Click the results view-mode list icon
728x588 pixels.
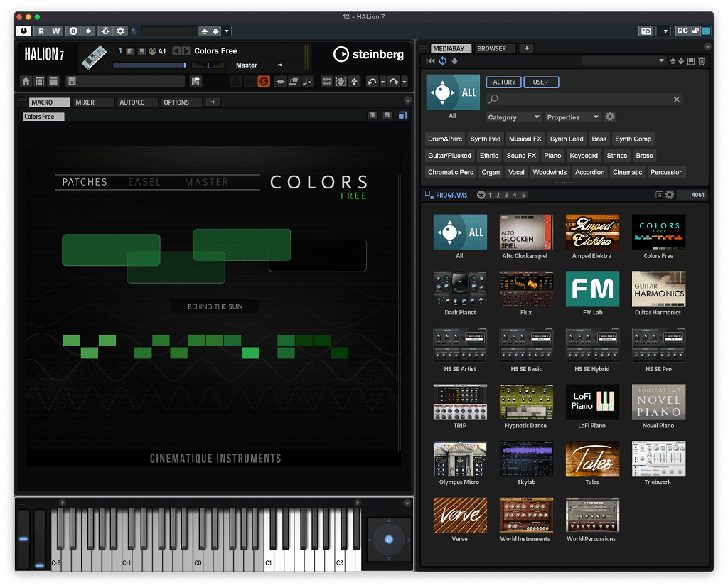pyautogui.click(x=659, y=195)
